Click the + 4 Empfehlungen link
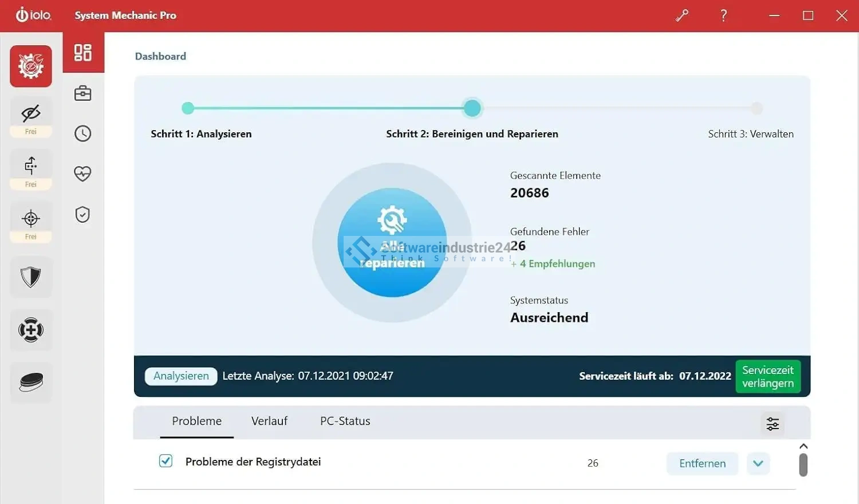Viewport: 859px width, 504px height. (x=553, y=264)
